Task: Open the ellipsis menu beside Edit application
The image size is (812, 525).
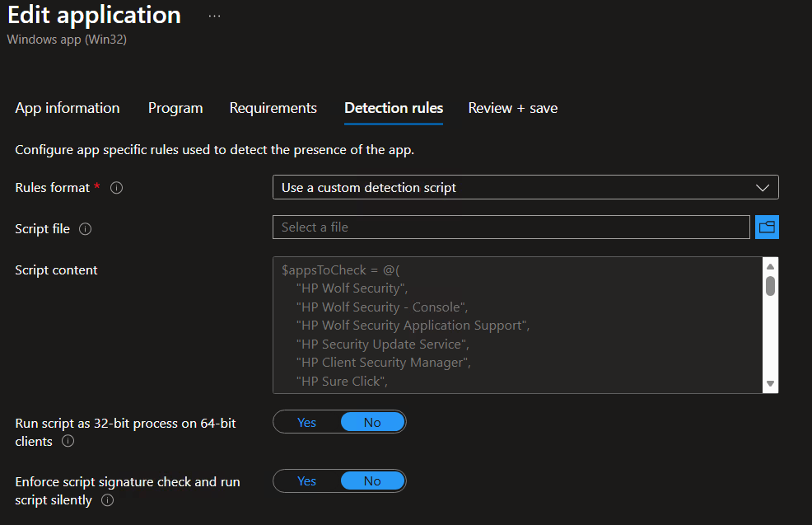Action: coord(214,16)
